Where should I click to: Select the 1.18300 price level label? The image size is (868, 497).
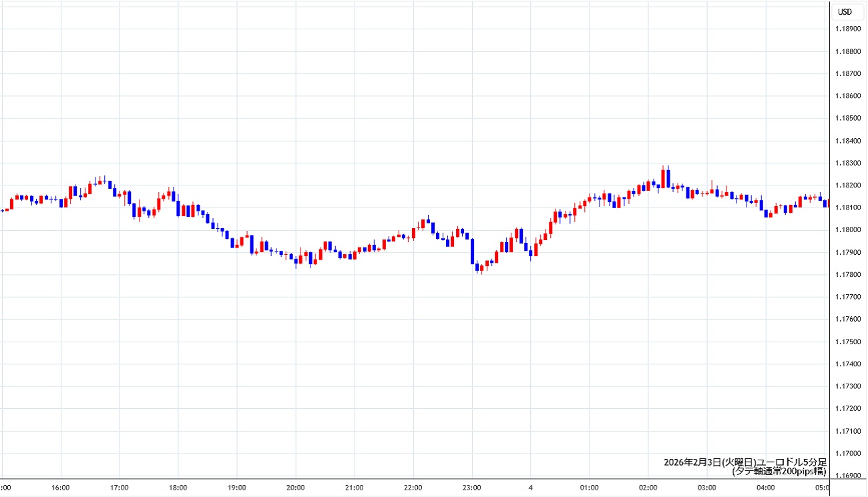tap(849, 163)
